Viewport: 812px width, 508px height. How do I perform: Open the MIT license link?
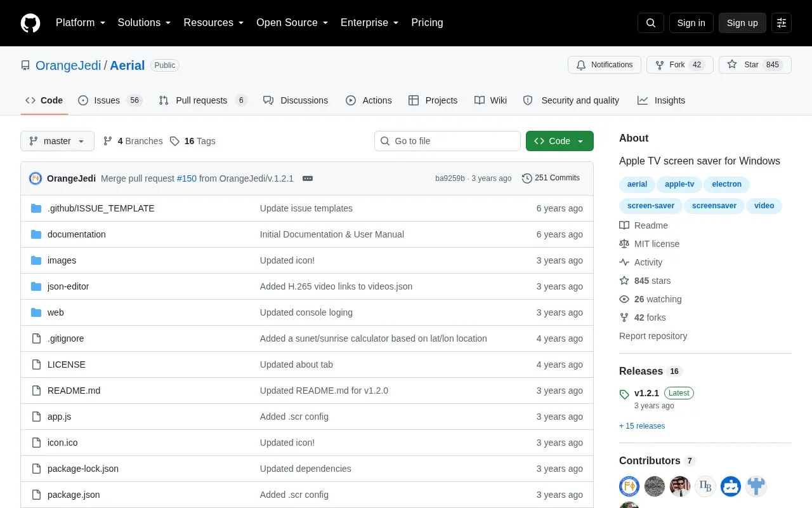point(650,244)
